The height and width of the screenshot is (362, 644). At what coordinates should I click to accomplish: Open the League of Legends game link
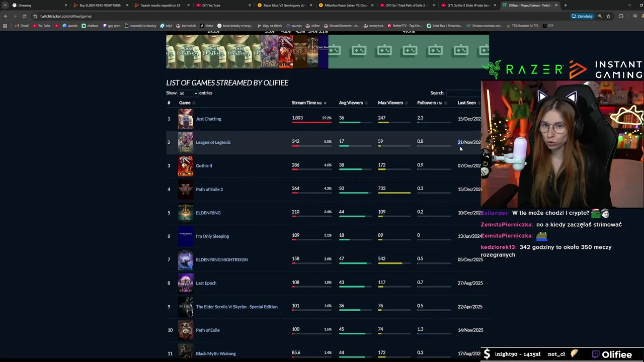(x=213, y=142)
